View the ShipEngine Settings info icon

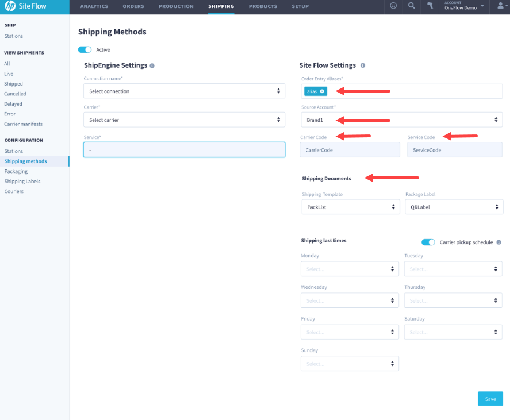pos(152,65)
